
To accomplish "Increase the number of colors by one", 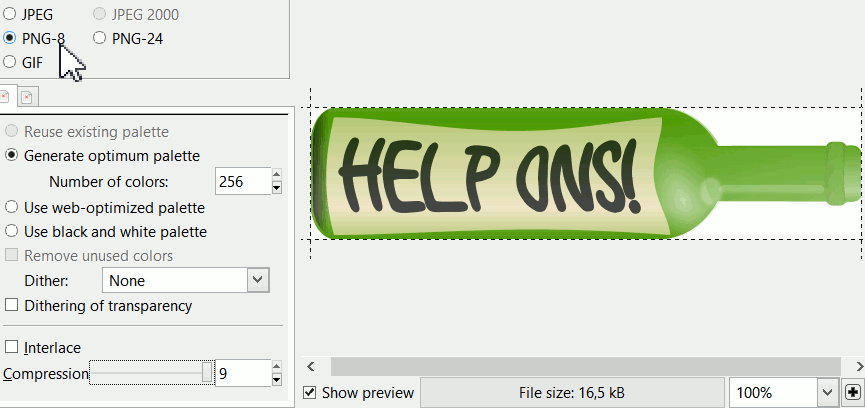I will [277, 175].
